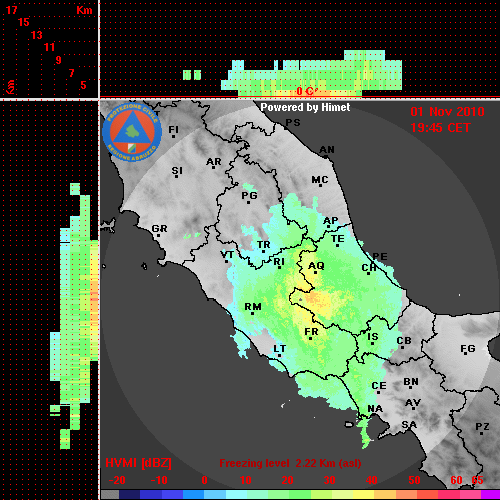The height and width of the screenshot is (500, 500).
Task: Click the '5' km altitude label
Action: [83, 85]
